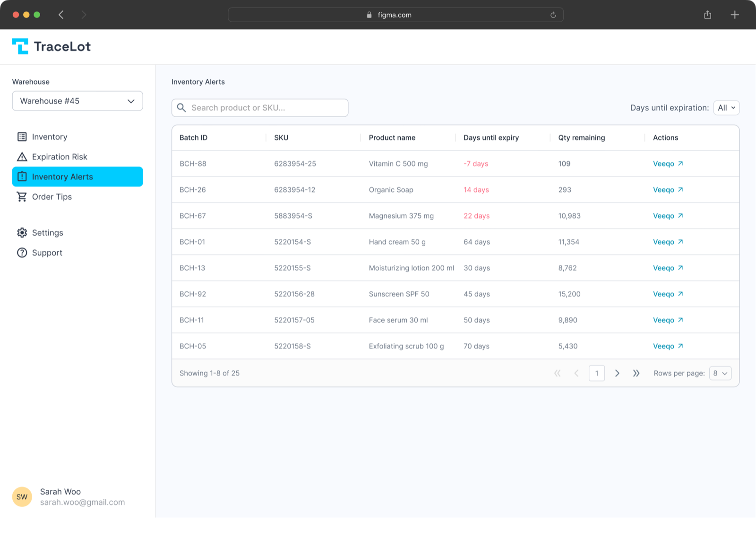Click the Expiration Risk warning triangle icon
The width and height of the screenshot is (756, 537).
pyautogui.click(x=22, y=156)
